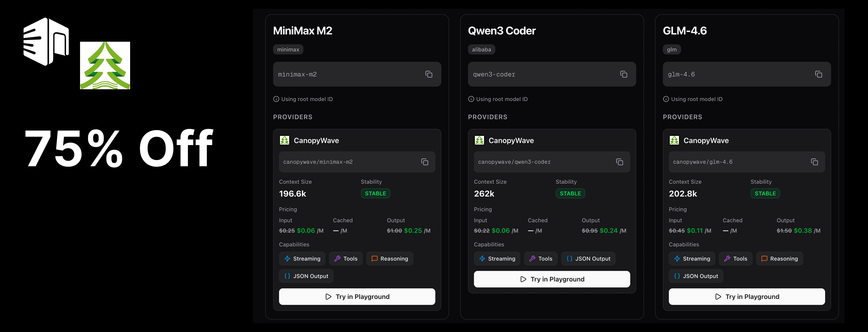This screenshot has height=332, width=868.
Task: Try GLM-4.6 in Playground
Action: (747, 297)
